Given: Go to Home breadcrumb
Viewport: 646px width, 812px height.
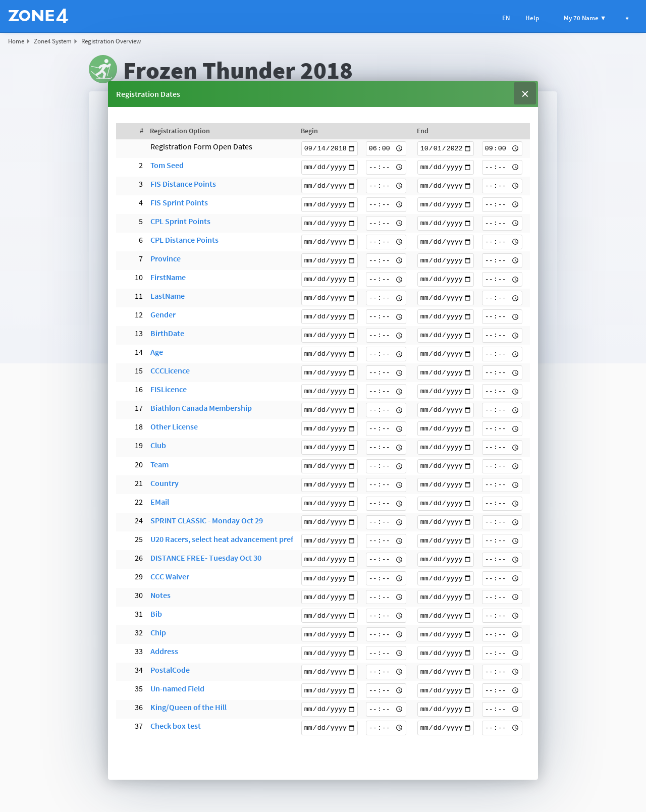Looking at the screenshot, I should (x=16, y=41).
